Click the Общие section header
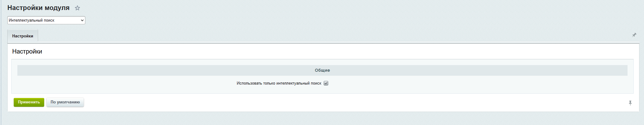 pos(322,70)
